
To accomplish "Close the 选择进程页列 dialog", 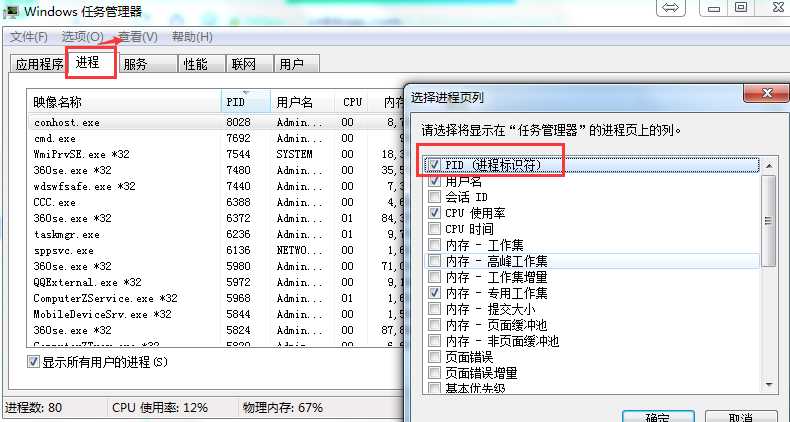I will 766,94.
